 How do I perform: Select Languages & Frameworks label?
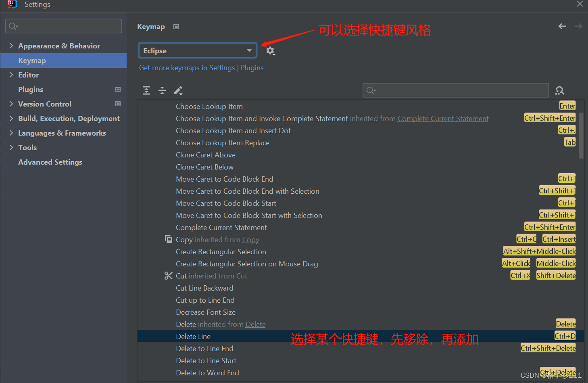pyautogui.click(x=62, y=133)
